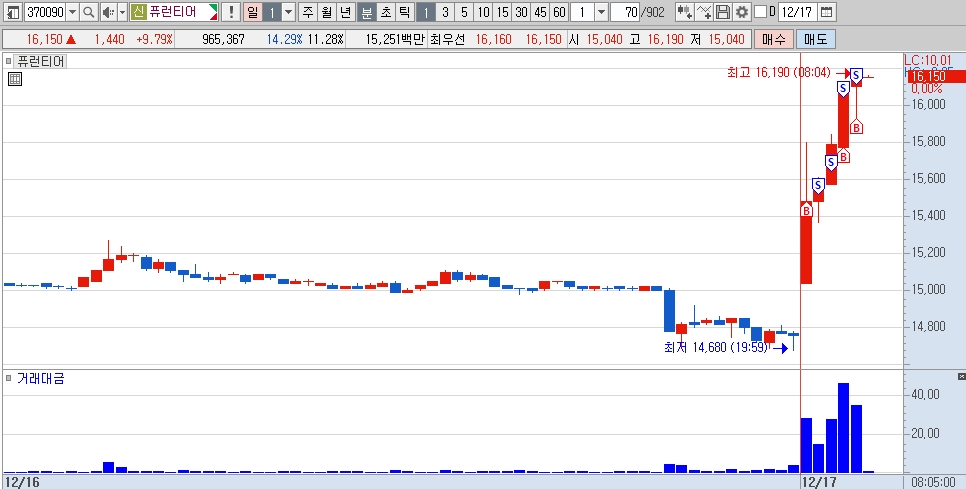
Task: Open the custom interval dropdown after 60
Action: [x=602, y=12]
